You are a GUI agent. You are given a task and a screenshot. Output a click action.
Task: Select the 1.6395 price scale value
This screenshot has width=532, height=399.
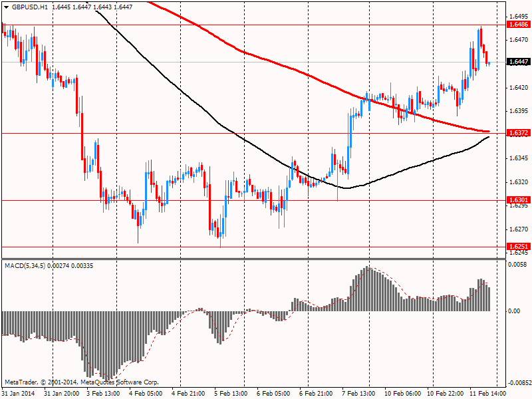click(x=519, y=111)
